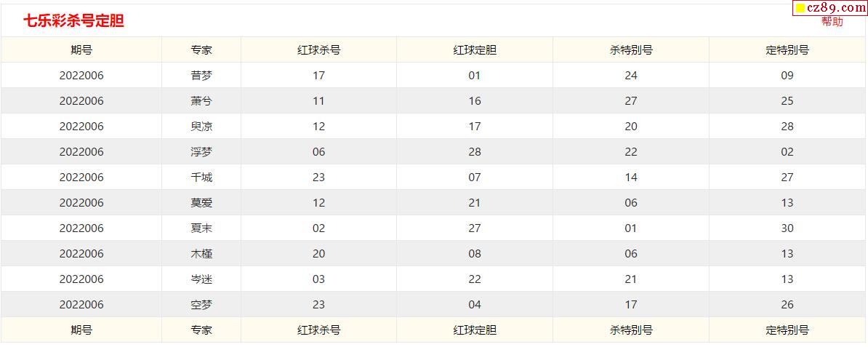
Task: Open the 帮助 help link
Action: click(x=832, y=22)
